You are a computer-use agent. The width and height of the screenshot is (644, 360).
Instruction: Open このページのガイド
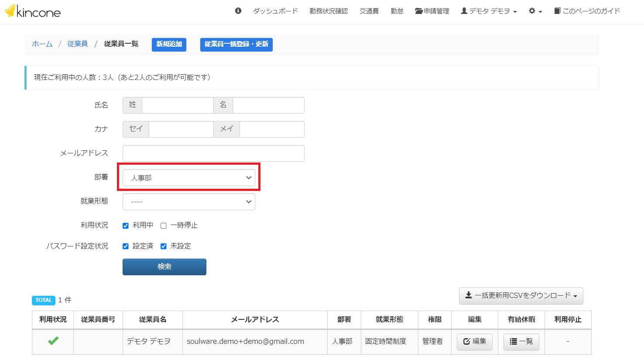pyautogui.click(x=587, y=11)
